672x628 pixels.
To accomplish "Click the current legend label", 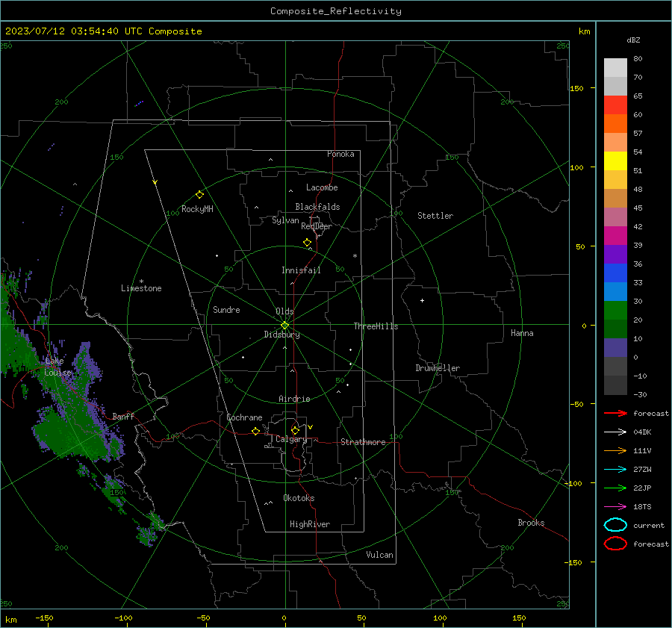I will pos(649,525).
